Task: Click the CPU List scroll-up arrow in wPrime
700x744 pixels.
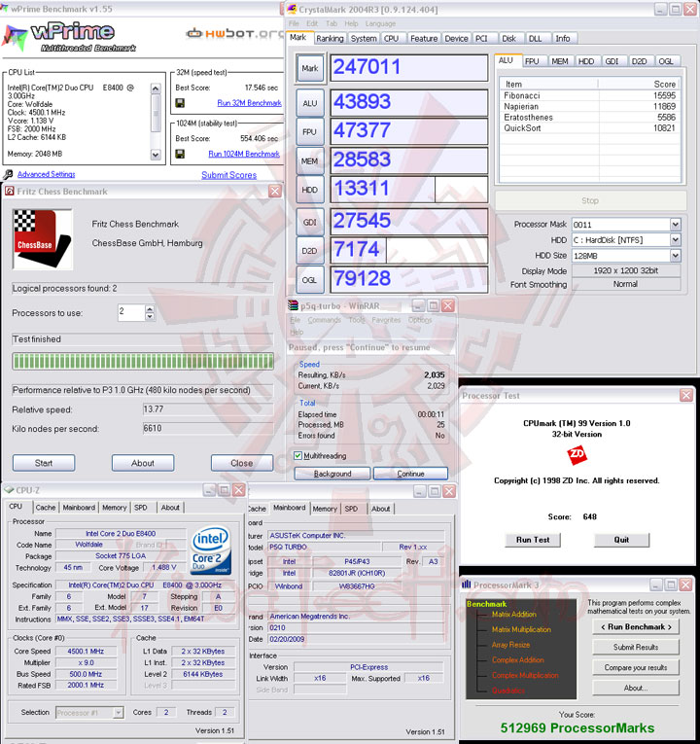Action: 156,89
